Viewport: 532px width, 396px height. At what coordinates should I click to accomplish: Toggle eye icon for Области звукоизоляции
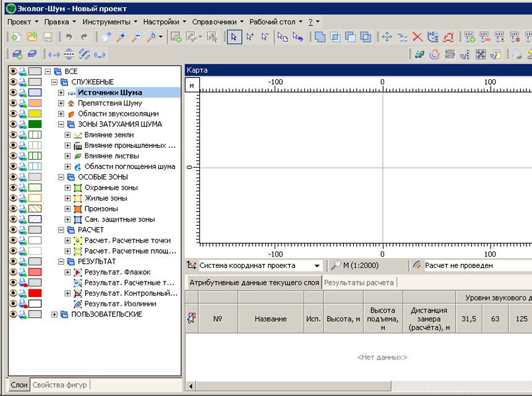pos(13,113)
